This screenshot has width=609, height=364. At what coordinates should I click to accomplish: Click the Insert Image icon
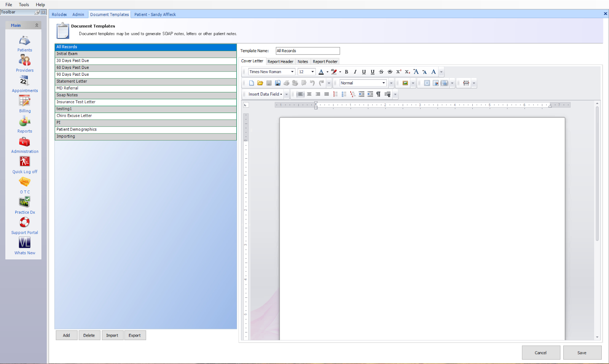405,83
